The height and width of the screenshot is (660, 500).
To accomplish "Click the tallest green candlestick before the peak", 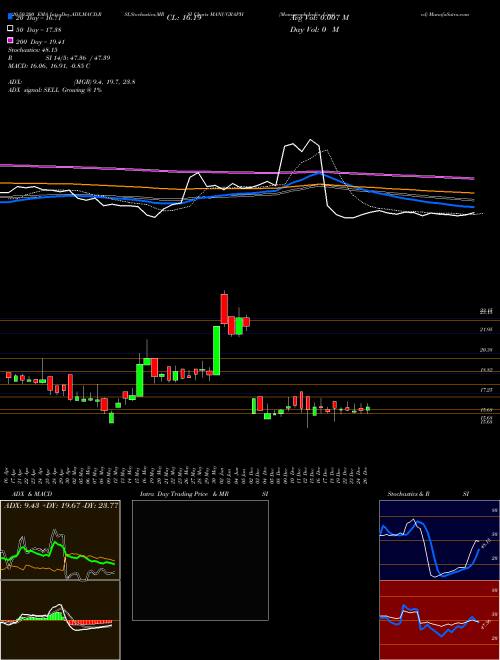I will [x=216, y=351].
